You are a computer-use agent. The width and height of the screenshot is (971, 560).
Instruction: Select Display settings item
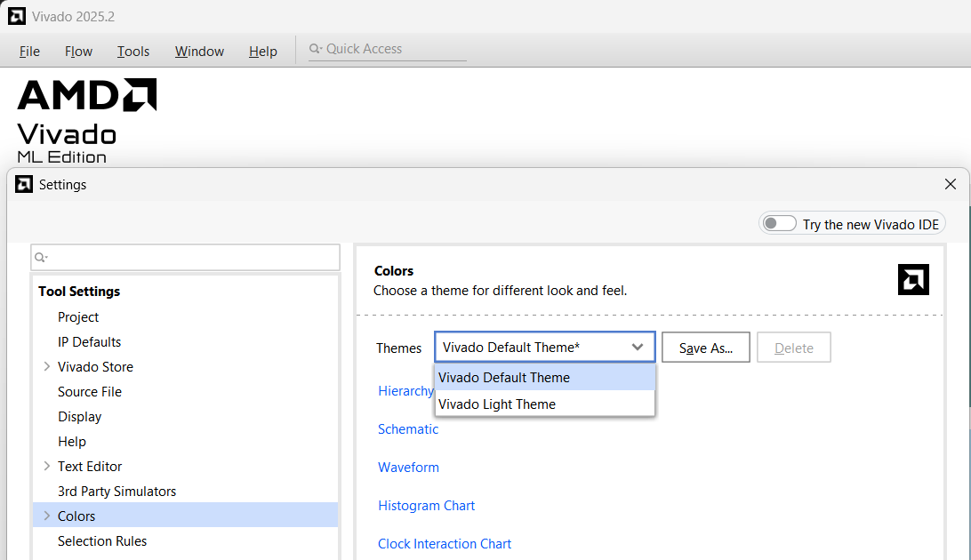[x=79, y=416]
